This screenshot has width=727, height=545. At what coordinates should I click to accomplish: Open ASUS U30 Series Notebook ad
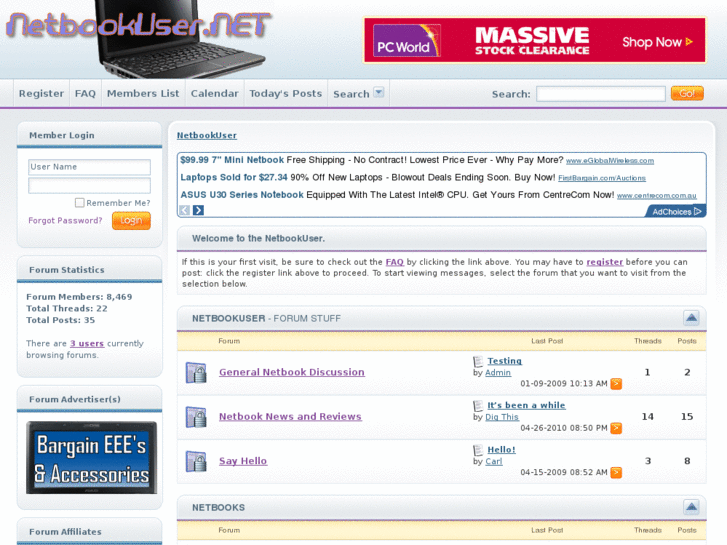pos(242,195)
